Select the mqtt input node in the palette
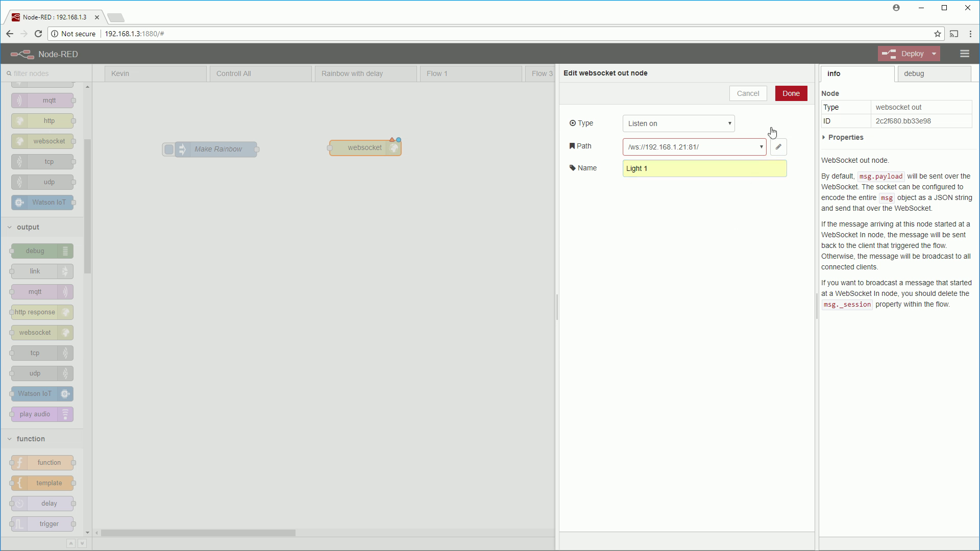Image resolution: width=980 pixels, height=551 pixels. coord(43,101)
